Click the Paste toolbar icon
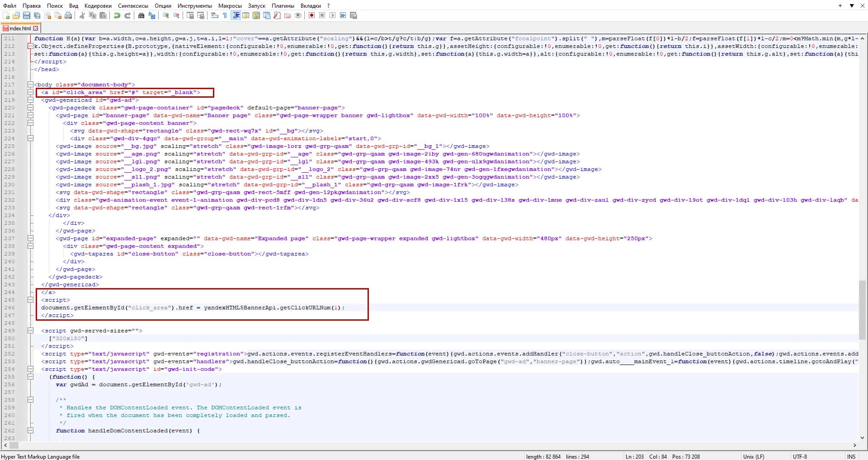 pyautogui.click(x=103, y=16)
